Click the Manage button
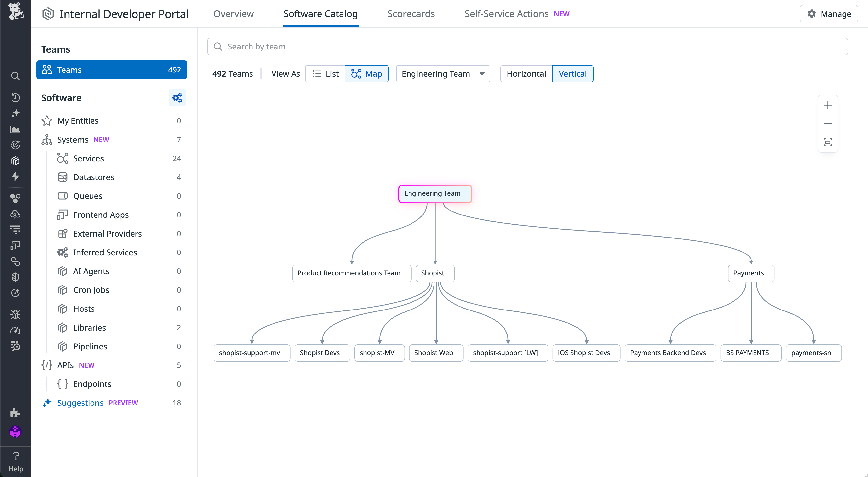This screenshot has height=477, width=868. coord(829,14)
